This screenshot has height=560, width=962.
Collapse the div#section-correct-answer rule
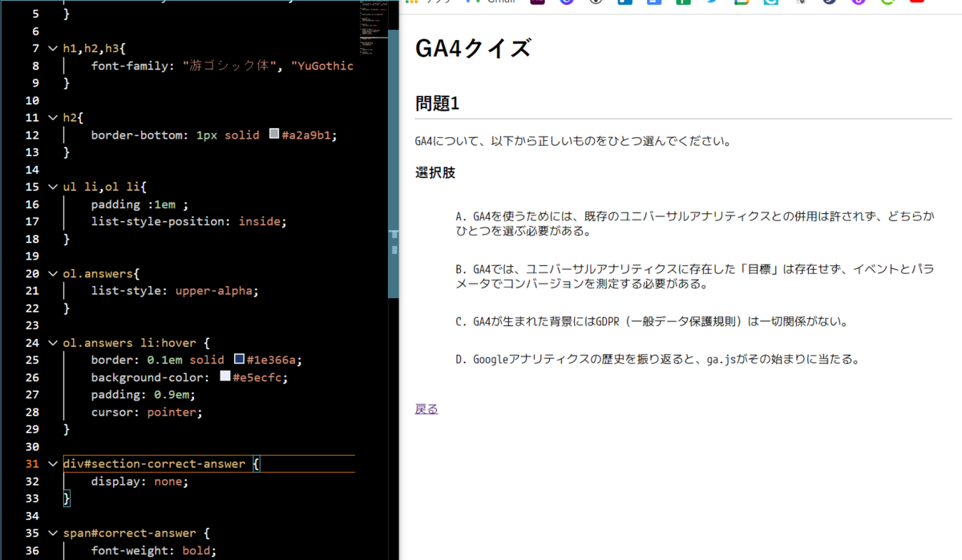[x=53, y=463]
